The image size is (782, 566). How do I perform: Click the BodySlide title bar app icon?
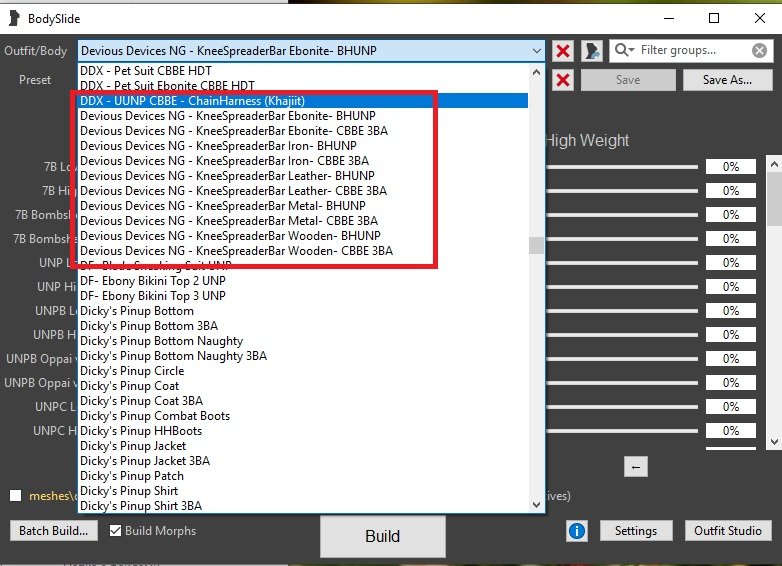tap(13, 18)
